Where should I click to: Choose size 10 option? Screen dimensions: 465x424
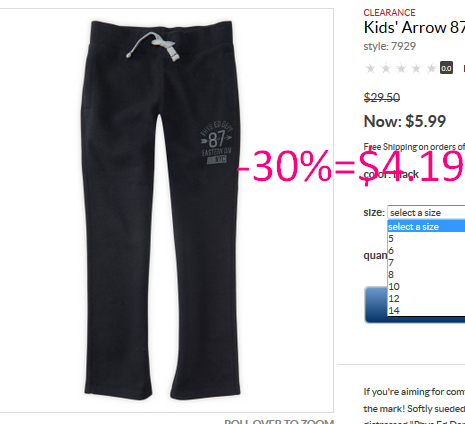426,287
